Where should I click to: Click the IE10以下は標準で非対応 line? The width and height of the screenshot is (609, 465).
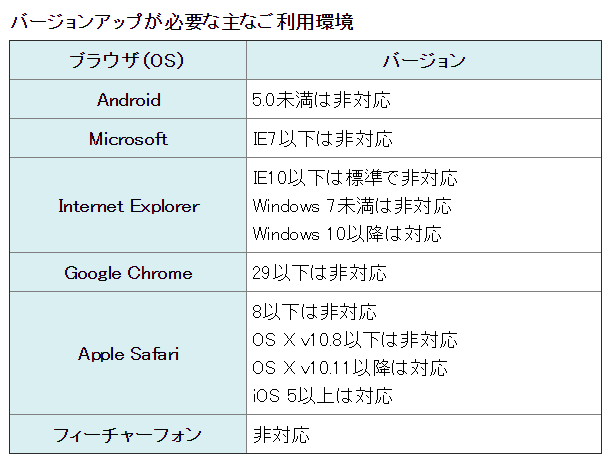click(355, 178)
